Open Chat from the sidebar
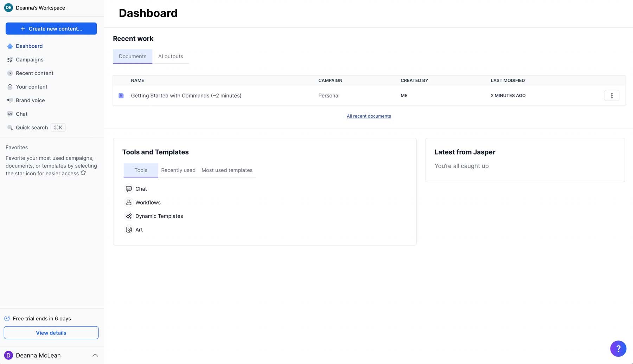633x364 pixels. [21, 114]
